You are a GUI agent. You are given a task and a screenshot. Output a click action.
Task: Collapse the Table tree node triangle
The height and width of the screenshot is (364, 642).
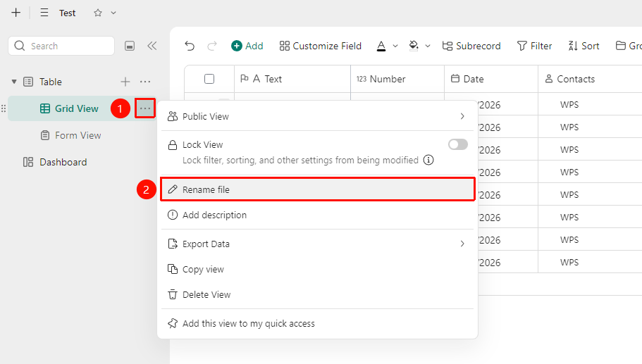coord(14,82)
